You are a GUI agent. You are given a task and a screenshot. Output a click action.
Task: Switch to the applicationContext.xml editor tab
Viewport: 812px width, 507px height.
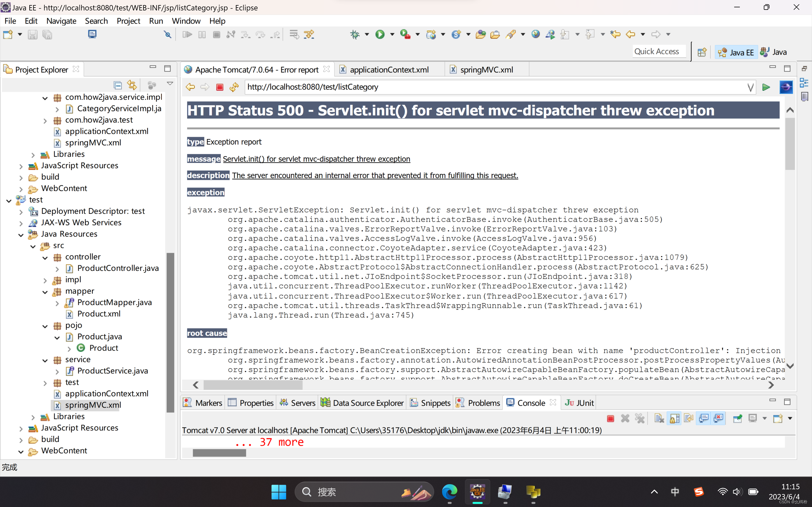click(389, 70)
